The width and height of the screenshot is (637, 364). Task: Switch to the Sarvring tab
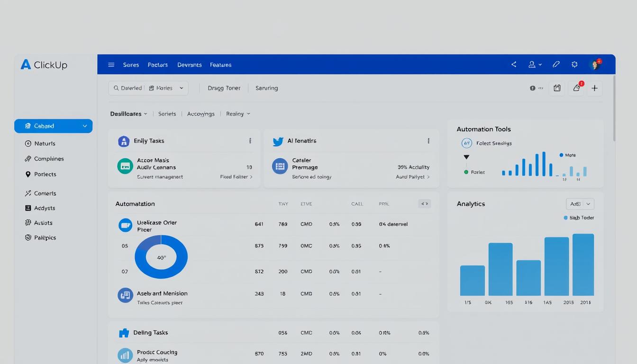coord(266,88)
